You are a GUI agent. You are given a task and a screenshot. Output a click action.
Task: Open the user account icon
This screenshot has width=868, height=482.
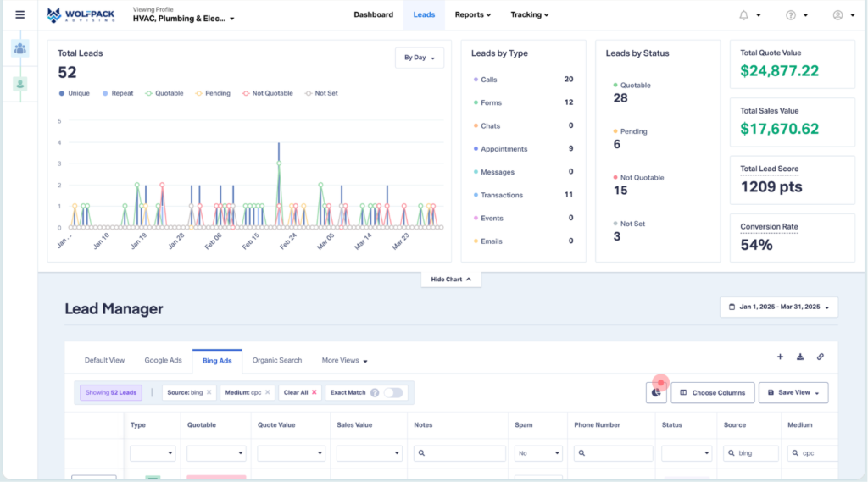pyautogui.click(x=837, y=15)
